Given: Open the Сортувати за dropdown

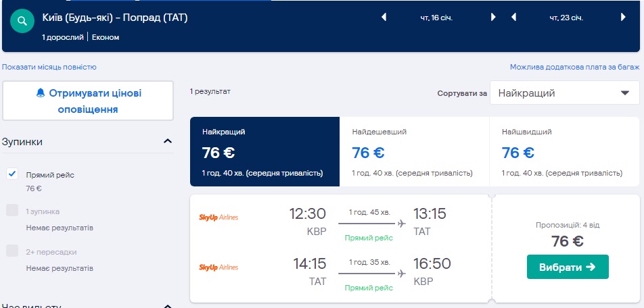Looking at the screenshot, I should 564,93.
